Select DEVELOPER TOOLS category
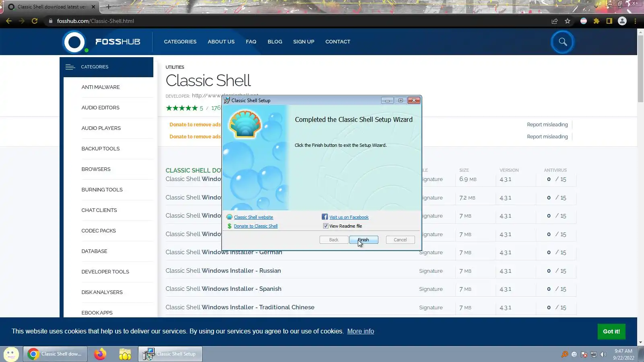The width and height of the screenshot is (644, 362). [105, 272]
